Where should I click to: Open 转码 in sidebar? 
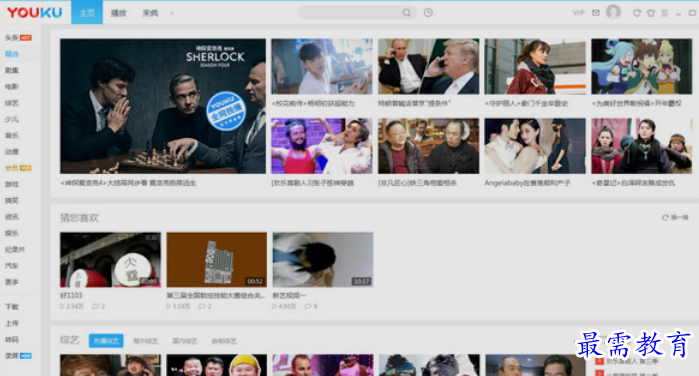pos(12,339)
